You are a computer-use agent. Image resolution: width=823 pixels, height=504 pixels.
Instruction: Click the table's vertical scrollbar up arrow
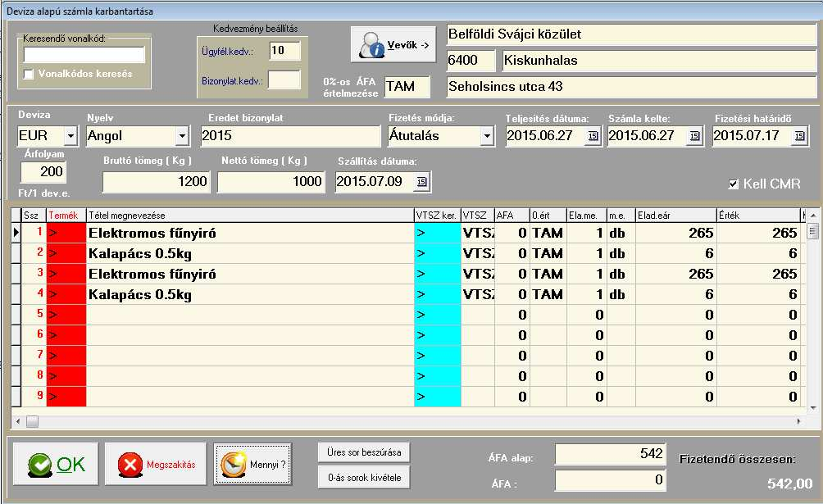812,216
